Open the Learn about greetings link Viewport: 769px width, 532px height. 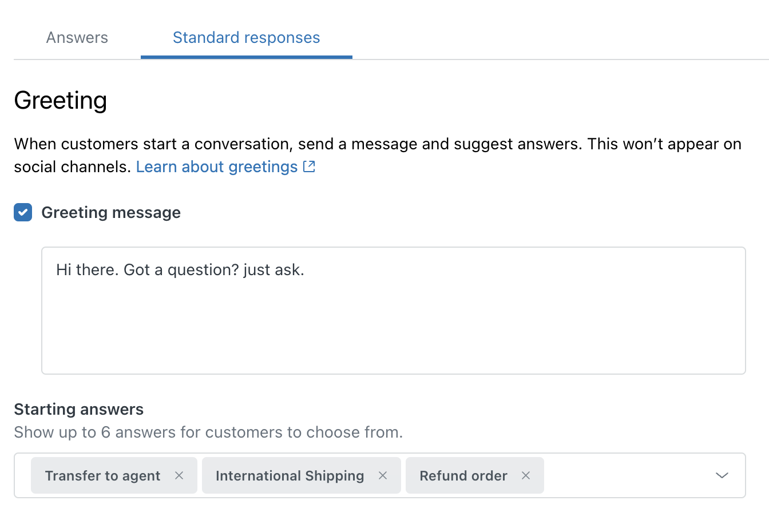click(x=217, y=166)
